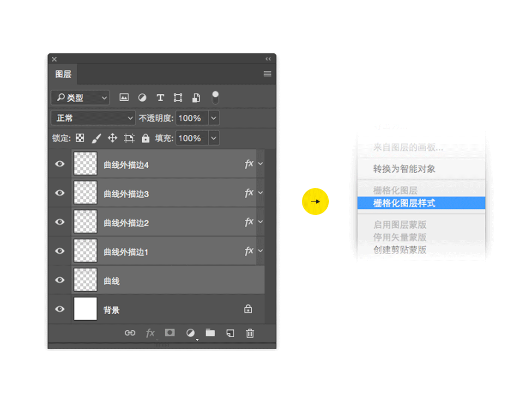Click the layer name 背景
Screen dimensions: 532x403
[112, 310]
